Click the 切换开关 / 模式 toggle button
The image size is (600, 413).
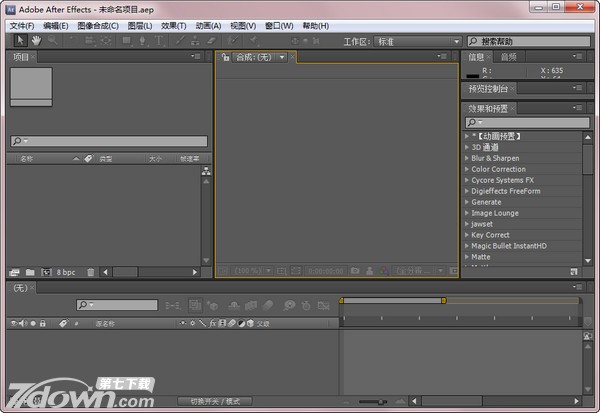(x=214, y=401)
